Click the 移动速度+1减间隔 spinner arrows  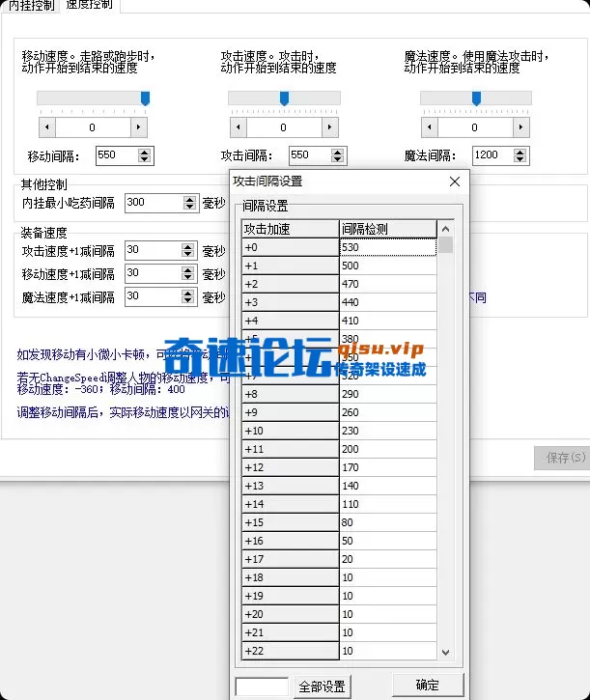188,273
